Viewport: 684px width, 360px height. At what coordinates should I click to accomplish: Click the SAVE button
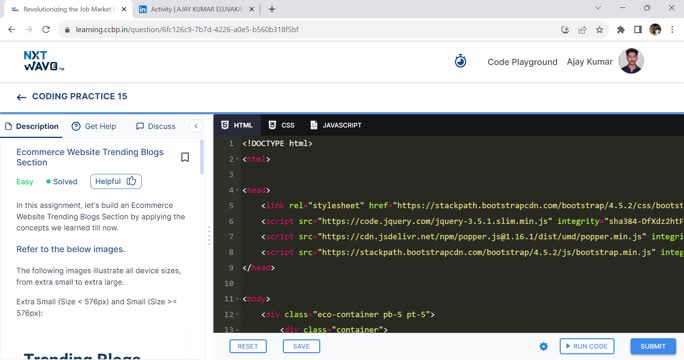(301, 346)
